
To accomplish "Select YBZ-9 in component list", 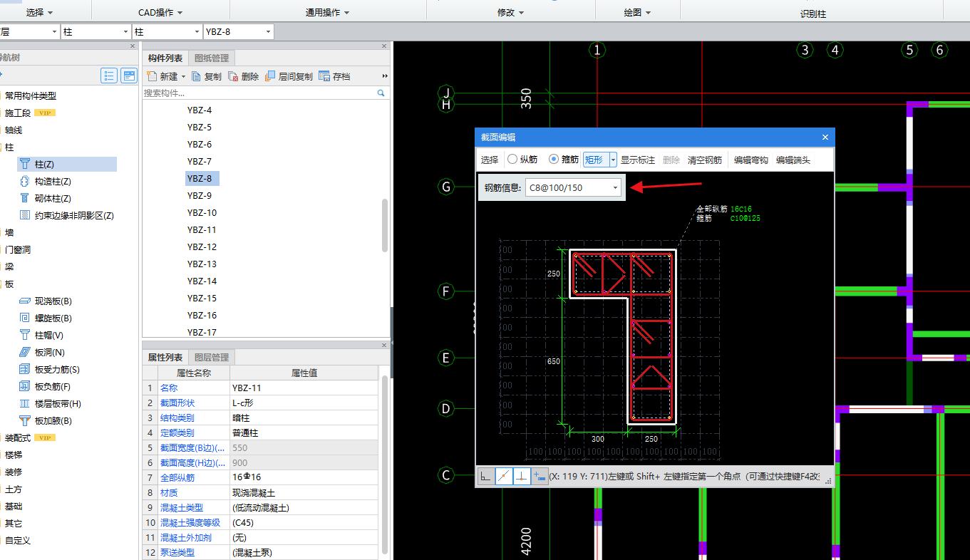I will (x=200, y=196).
